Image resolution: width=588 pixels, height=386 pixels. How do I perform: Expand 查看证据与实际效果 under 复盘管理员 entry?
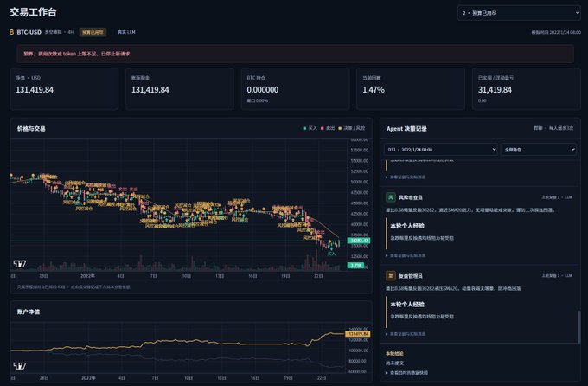(x=406, y=334)
